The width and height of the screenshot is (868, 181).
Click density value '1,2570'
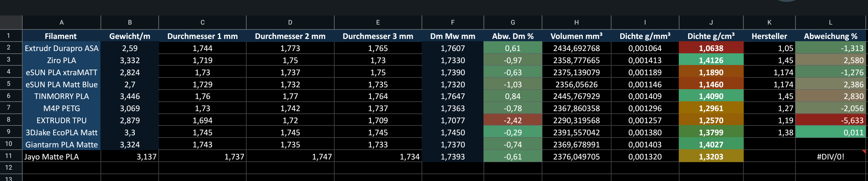[711, 120]
